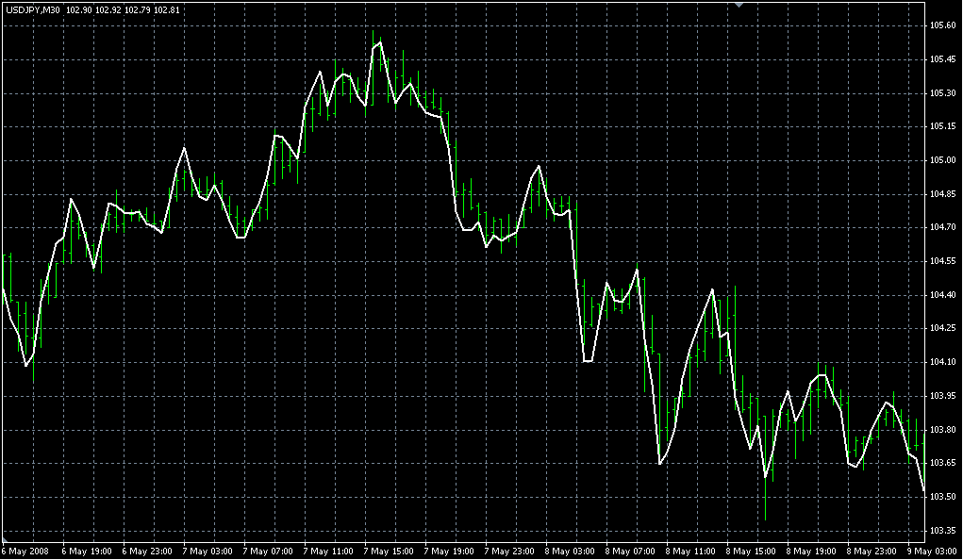963x560 pixels.
Task: Select the 8 May 03:00 time marker
Action: [x=571, y=551]
